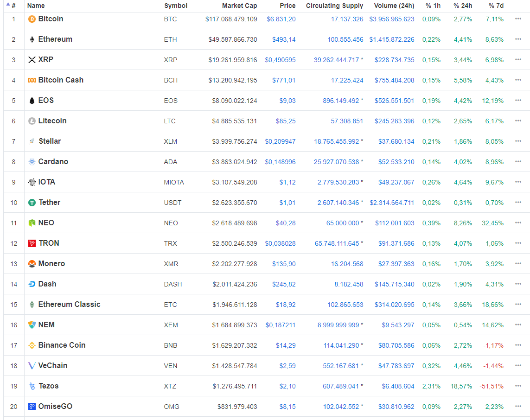Open the three-dot menu for NEO row

[x=518, y=223]
